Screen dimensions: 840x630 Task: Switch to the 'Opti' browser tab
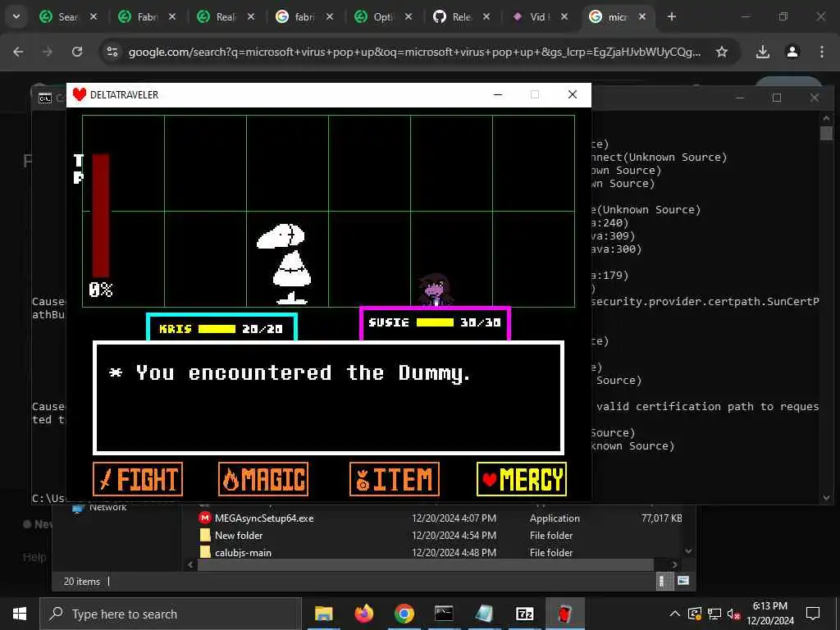384,16
